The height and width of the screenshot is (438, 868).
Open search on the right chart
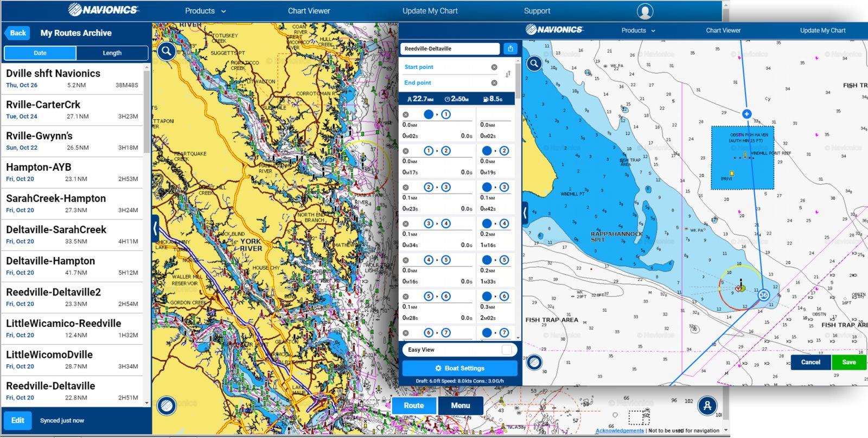(x=534, y=63)
